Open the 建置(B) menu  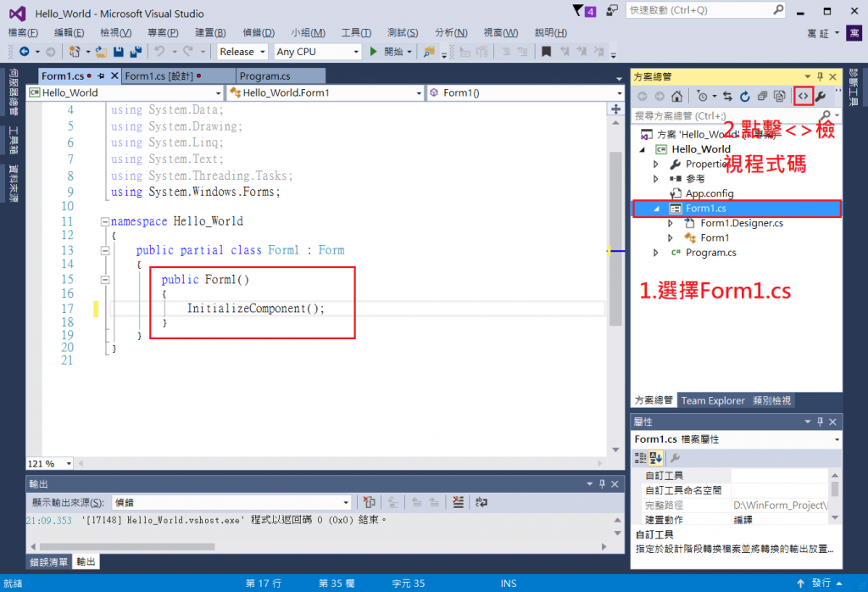210,33
